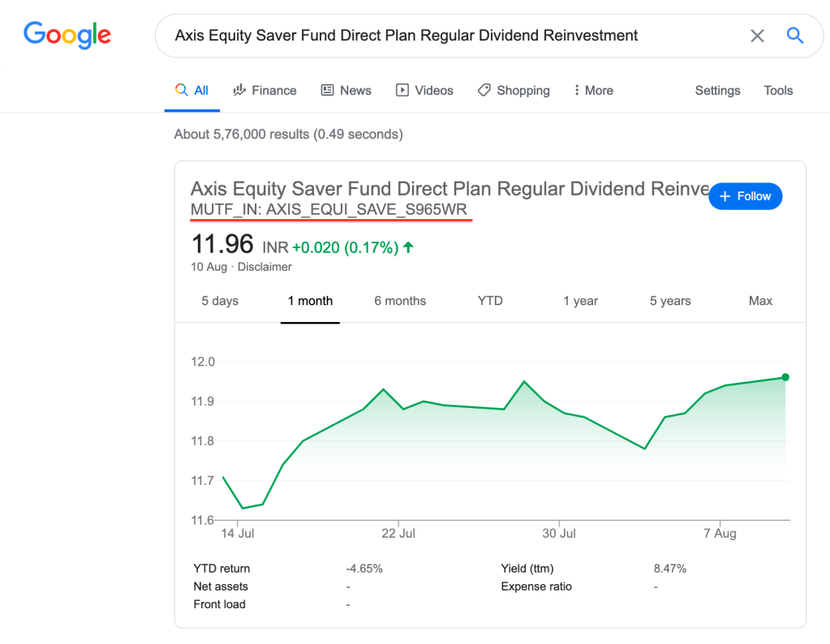Click the green endpoint dot on chart
Viewport: 830px width, 644px height.
pos(785,377)
